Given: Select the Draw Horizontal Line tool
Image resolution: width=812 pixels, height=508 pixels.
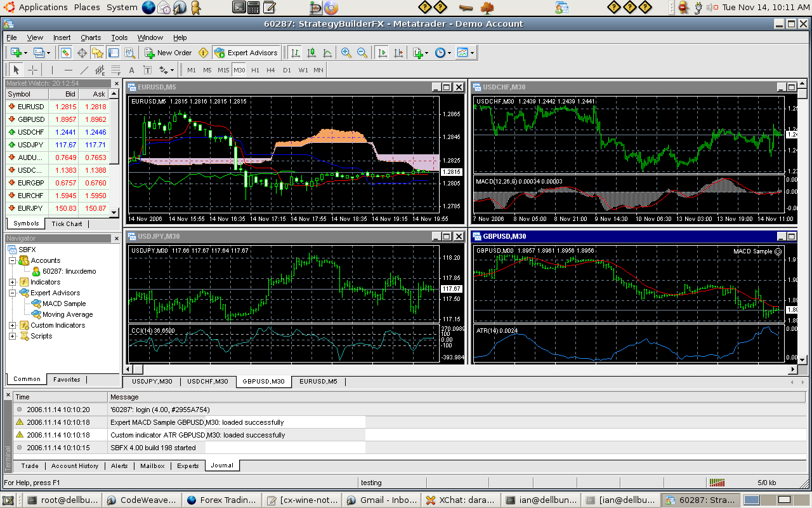Looking at the screenshot, I should 67,70.
